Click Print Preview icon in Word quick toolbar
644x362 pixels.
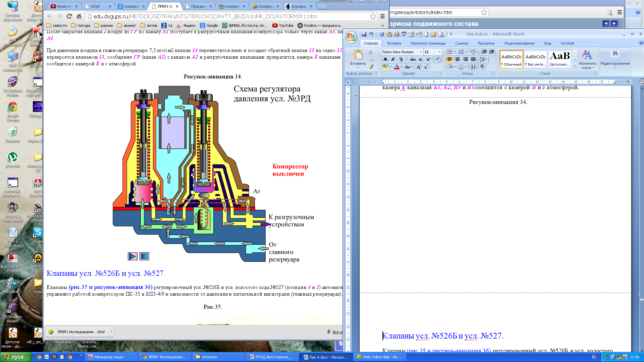coord(441,34)
